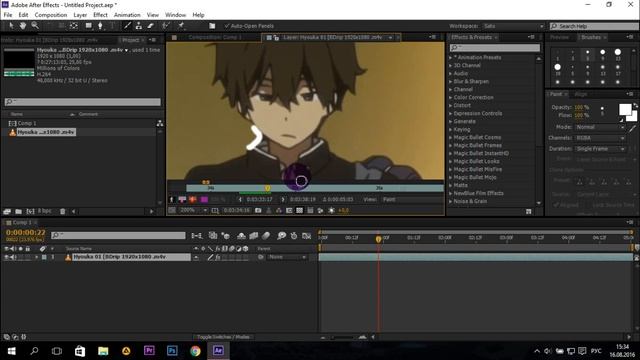
Task: Select the Eraser tool
Action: coord(151,26)
